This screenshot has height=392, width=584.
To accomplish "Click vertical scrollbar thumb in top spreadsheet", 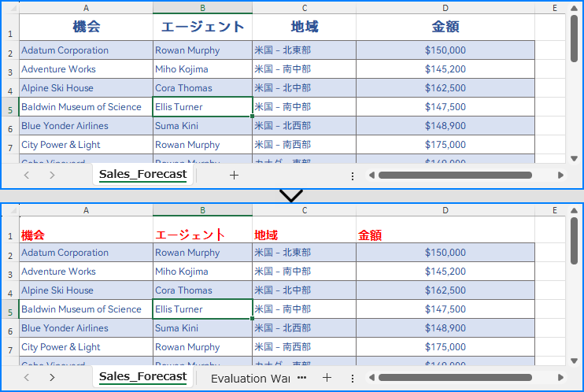I will click(574, 39).
